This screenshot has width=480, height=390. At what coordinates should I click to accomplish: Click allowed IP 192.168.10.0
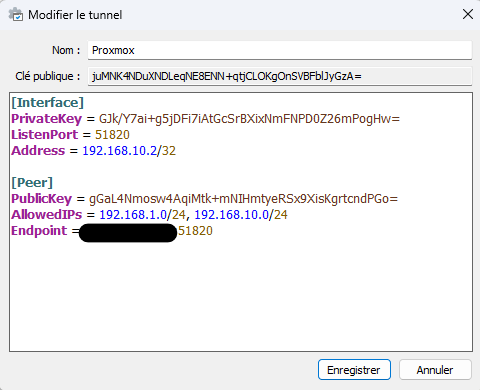(x=231, y=215)
